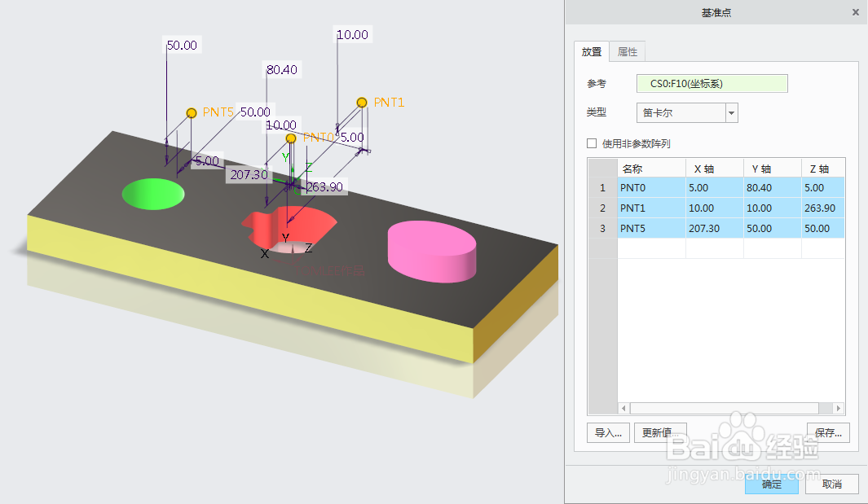Click the empty new-row name cell
Screen dimensions: 868x504
tap(651, 248)
